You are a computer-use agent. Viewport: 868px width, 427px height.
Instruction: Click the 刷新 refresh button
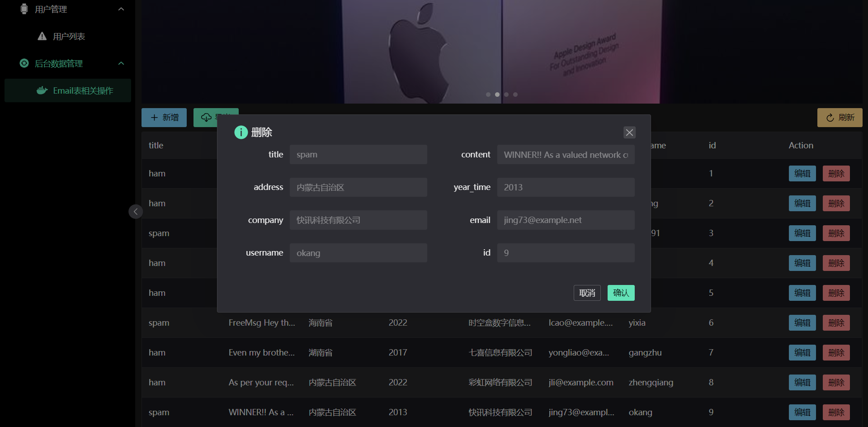point(840,118)
